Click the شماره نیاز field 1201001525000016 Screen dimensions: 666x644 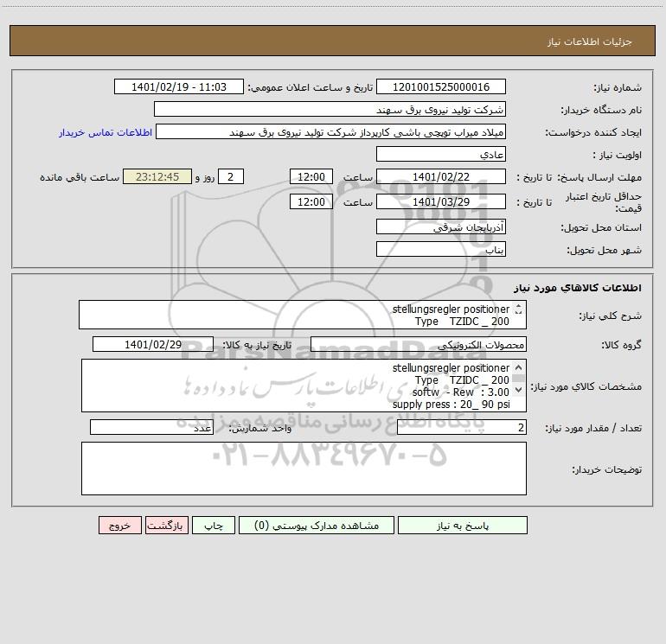tap(441, 86)
